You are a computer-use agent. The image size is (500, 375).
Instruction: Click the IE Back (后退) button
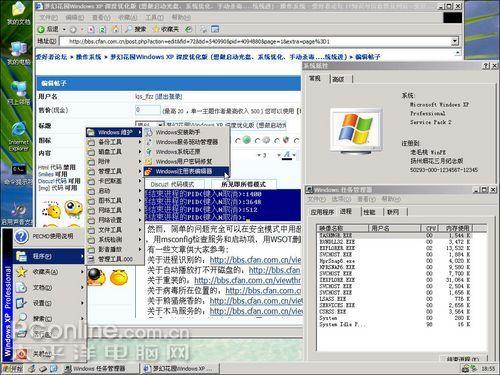[x=48, y=29]
